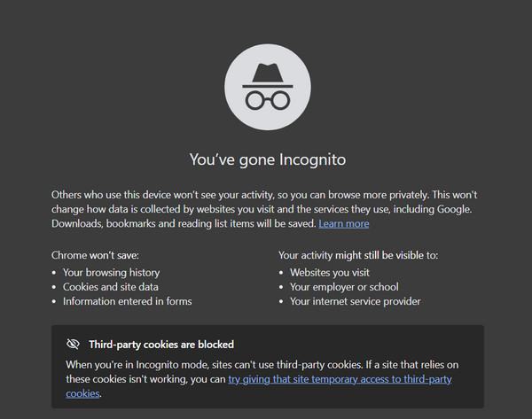This screenshot has width=532, height=419.
Task: Click the Incognito hat and glasses icon
Action: (x=268, y=87)
